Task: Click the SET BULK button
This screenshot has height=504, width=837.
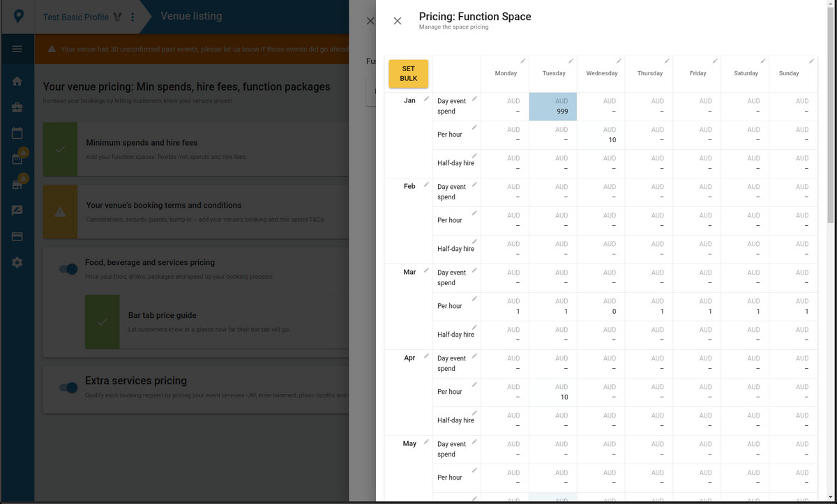Action: [x=408, y=73]
